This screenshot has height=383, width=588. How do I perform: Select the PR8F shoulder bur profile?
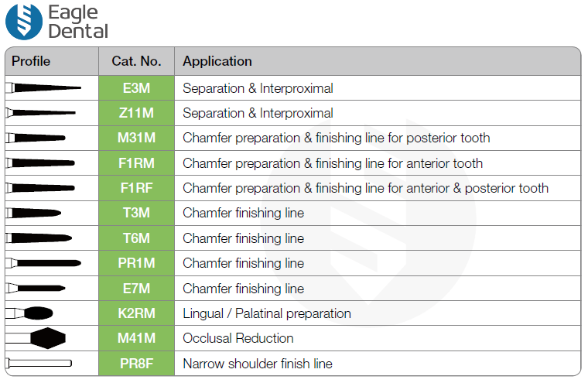pyautogui.click(x=39, y=363)
